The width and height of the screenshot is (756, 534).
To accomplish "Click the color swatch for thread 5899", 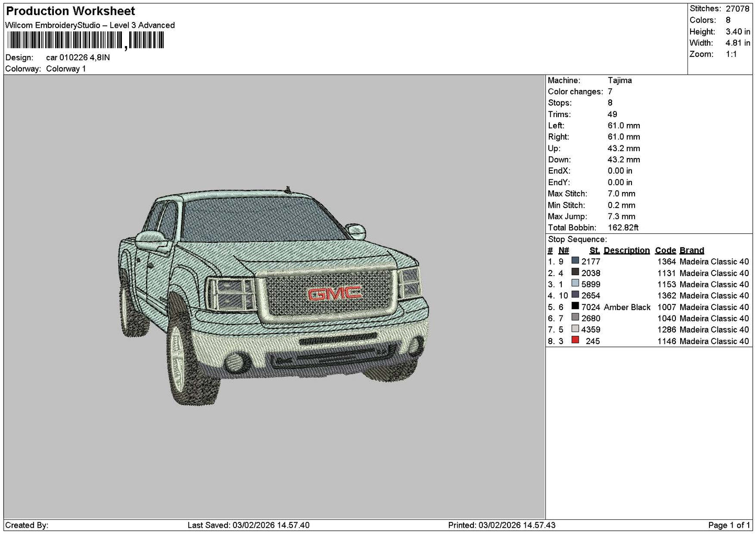I will (575, 283).
